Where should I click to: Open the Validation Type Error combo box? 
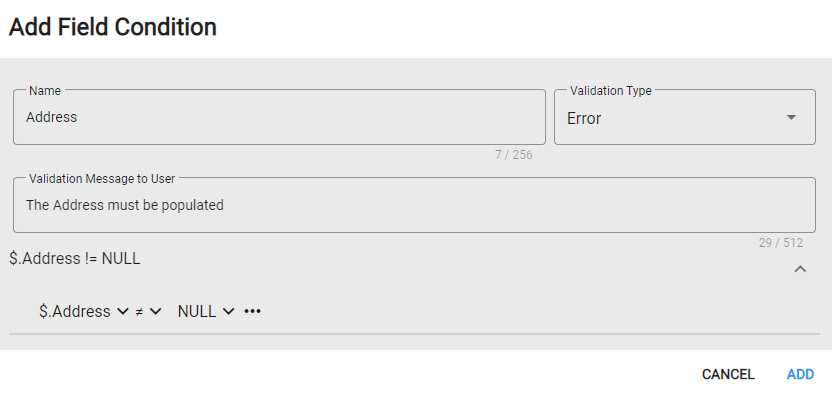[684, 117]
